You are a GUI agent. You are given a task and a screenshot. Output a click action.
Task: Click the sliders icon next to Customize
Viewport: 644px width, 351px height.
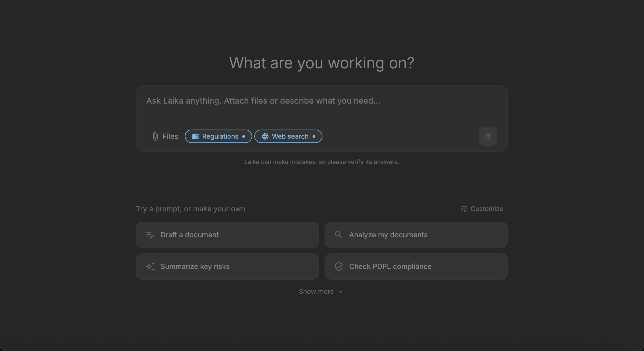pyautogui.click(x=464, y=209)
